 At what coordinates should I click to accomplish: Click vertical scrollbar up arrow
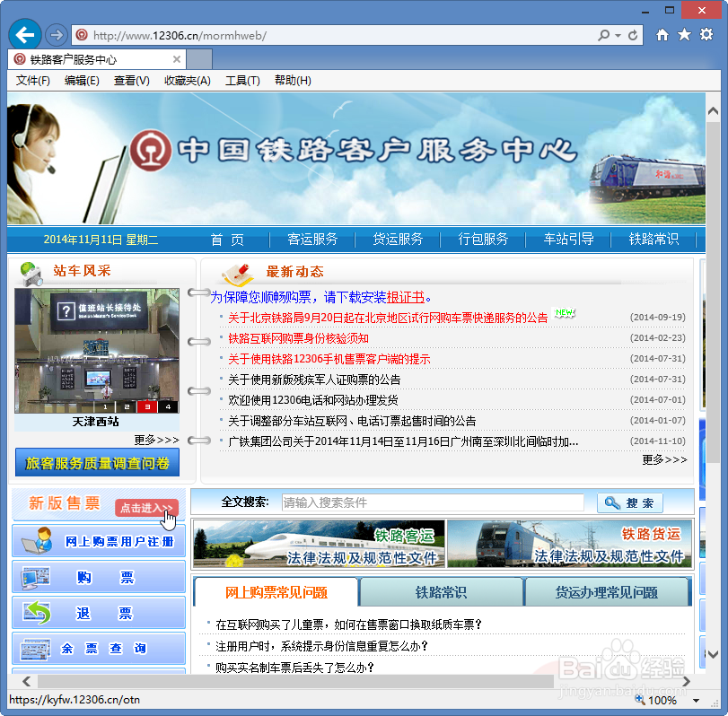713,111
